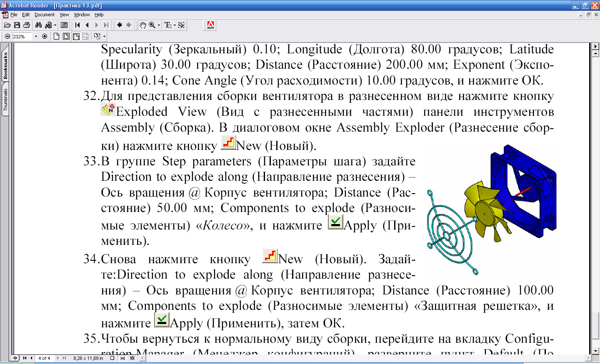Select the Hand tool
This screenshot has height=364, width=600.
pos(142,25)
